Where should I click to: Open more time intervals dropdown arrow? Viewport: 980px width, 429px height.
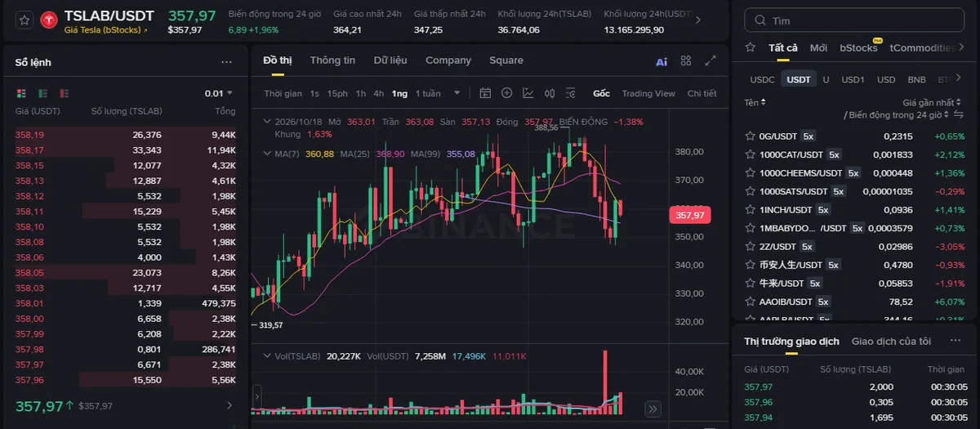click(x=457, y=93)
